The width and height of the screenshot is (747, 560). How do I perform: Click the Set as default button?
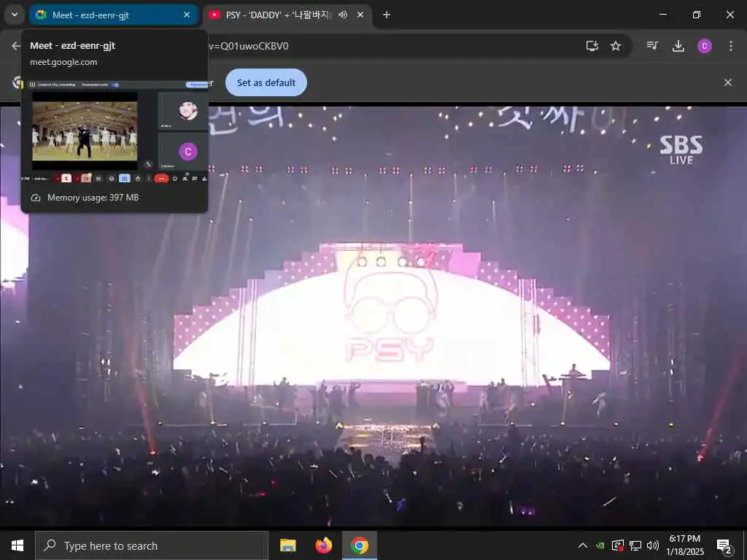[266, 82]
